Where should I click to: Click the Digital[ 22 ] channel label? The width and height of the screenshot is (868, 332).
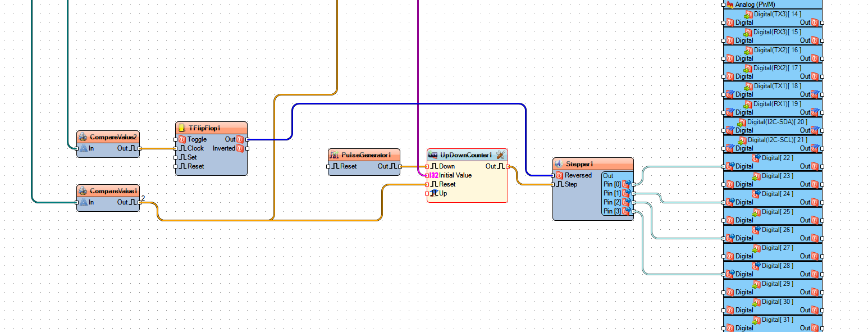[x=778, y=158]
